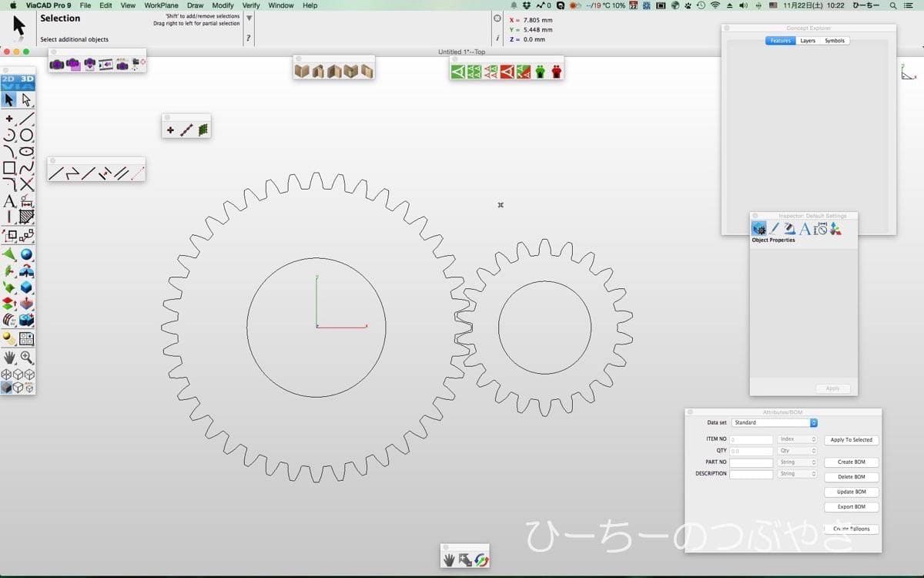Choose the Rectangle drawing tool
Image resolution: width=924 pixels, height=578 pixels.
pyautogui.click(x=9, y=168)
